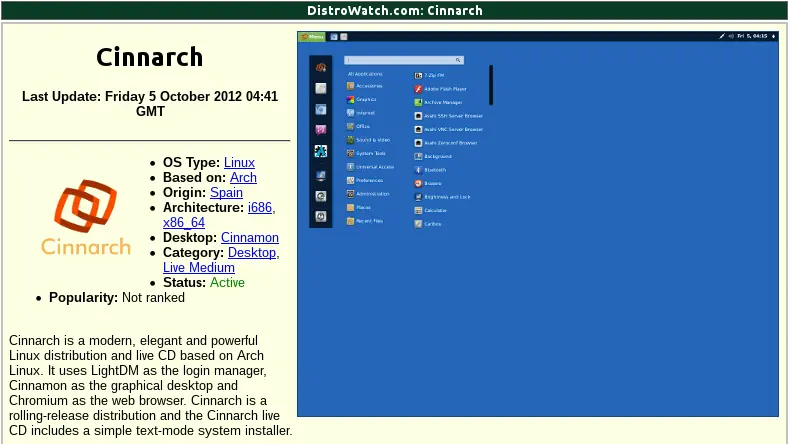The width and height of the screenshot is (788, 444).
Task: Click the volume icon in screenshot panel tray
Action: [731, 36]
